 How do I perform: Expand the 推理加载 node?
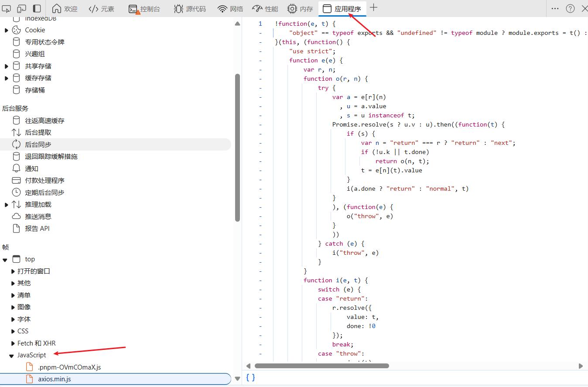[x=6, y=205]
